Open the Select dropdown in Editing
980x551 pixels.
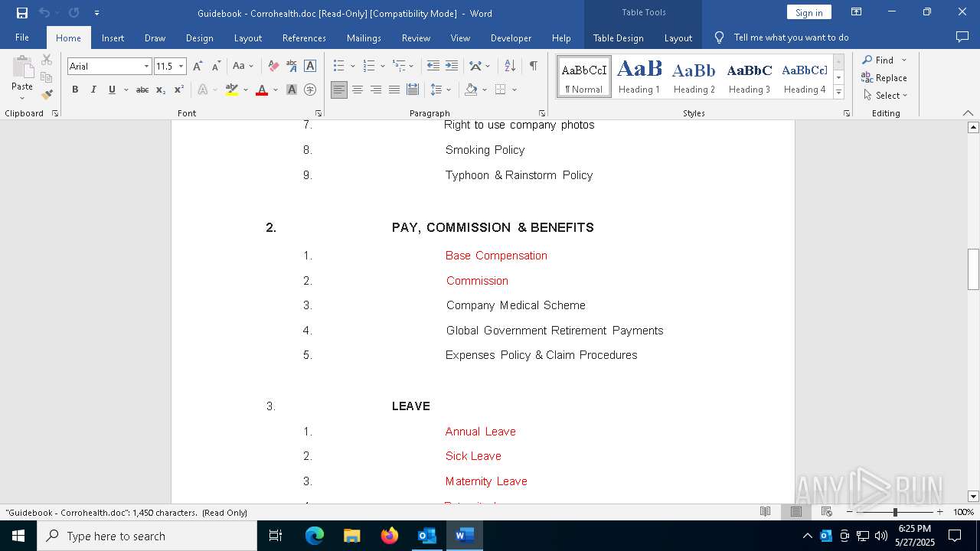pyautogui.click(x=885, y=96)
